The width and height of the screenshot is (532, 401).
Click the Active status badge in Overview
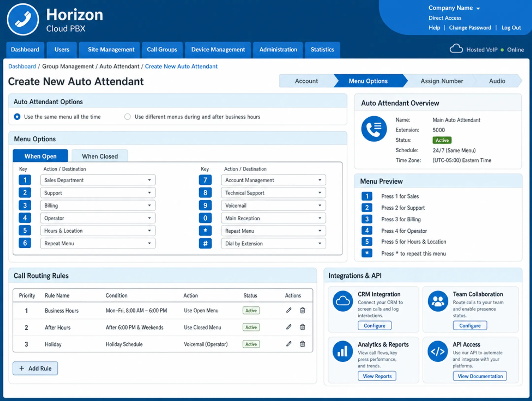click(442, 140)
